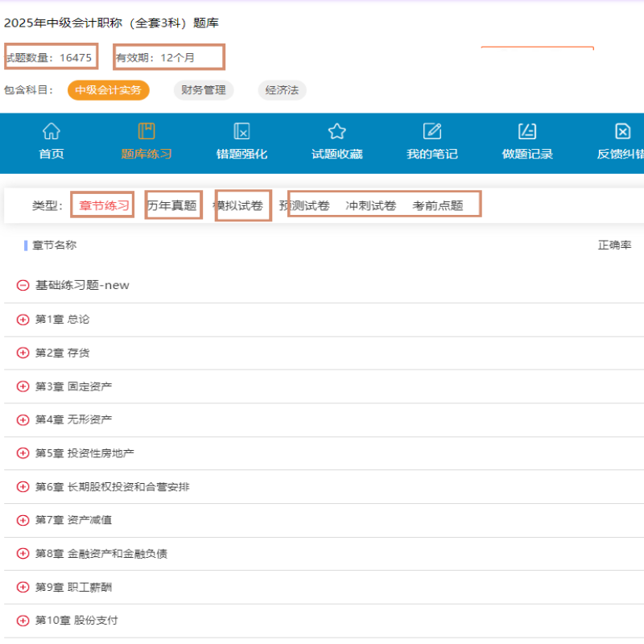
Task: Select the 历年真题 type tab
Action: (171, 205)
